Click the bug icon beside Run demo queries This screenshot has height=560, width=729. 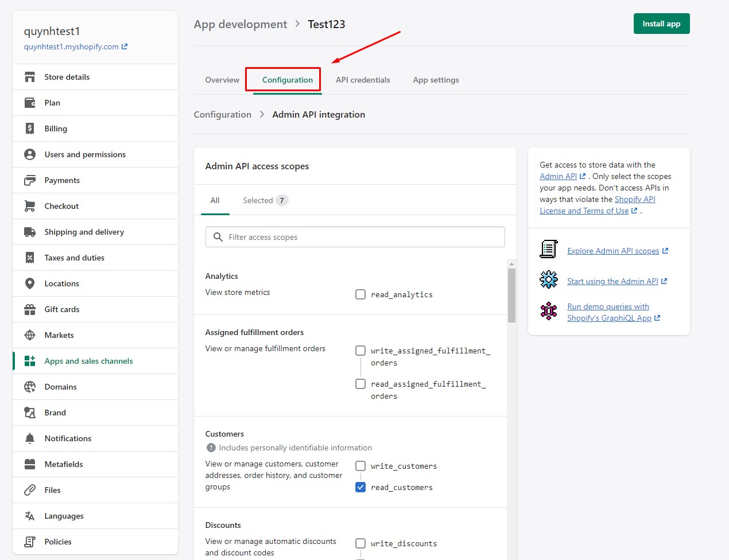click(x=549, y=311)
